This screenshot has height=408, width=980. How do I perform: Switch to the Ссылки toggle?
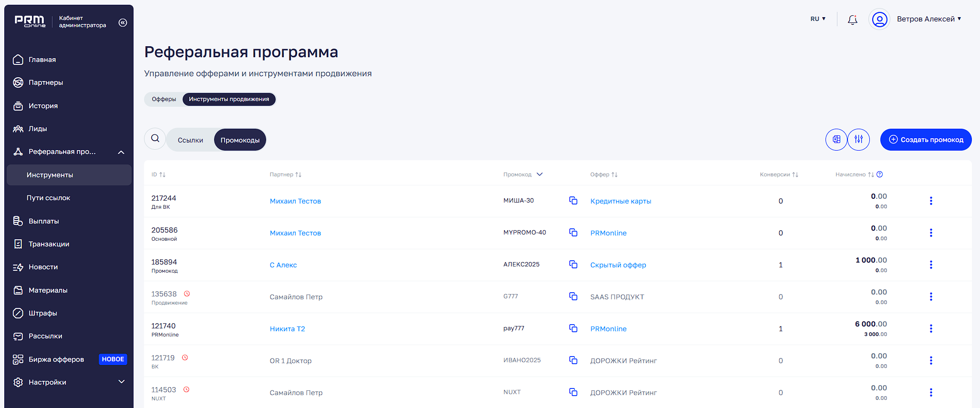[x=190, y=140]
